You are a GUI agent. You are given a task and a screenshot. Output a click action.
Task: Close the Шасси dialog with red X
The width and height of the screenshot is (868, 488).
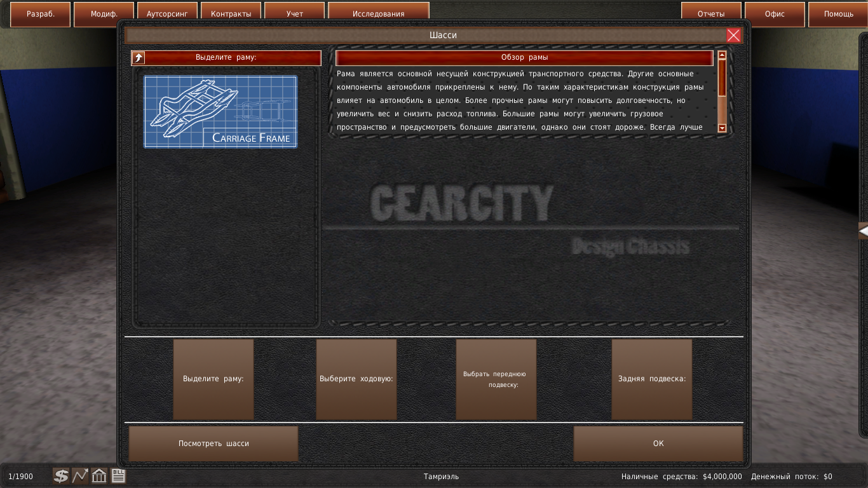[733, 36]
